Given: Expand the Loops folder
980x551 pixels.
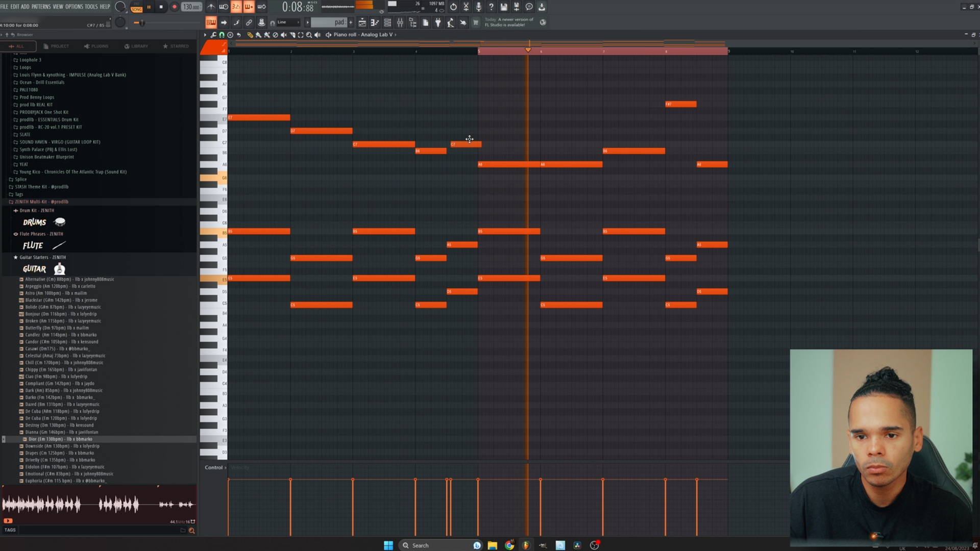Looking at the screenshot, I should 25,67.
